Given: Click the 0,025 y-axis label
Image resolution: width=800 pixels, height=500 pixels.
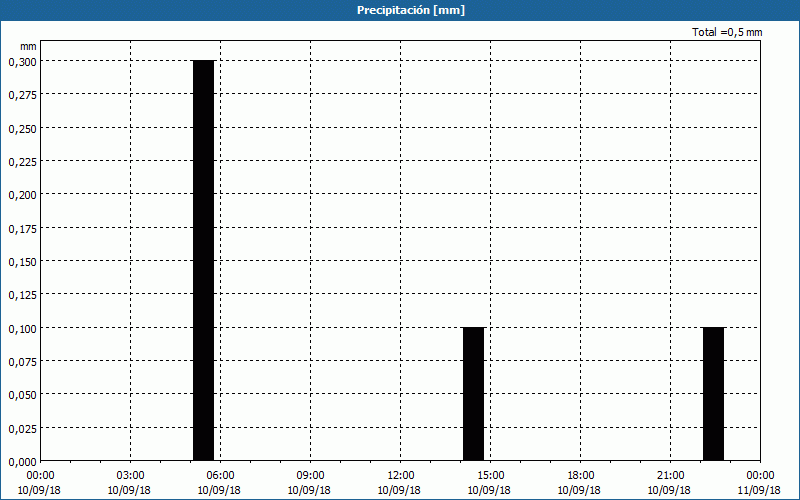Looking at the screenshot, I should (22, 429).
